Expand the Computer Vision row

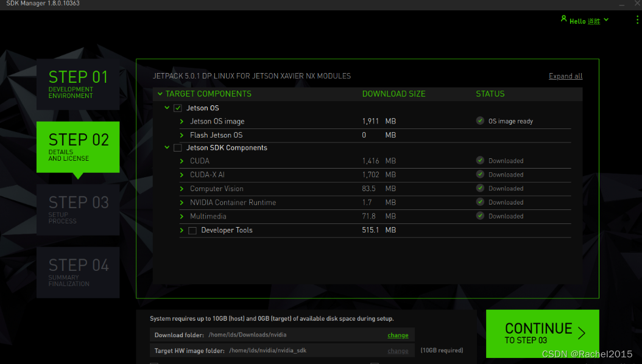182,189
